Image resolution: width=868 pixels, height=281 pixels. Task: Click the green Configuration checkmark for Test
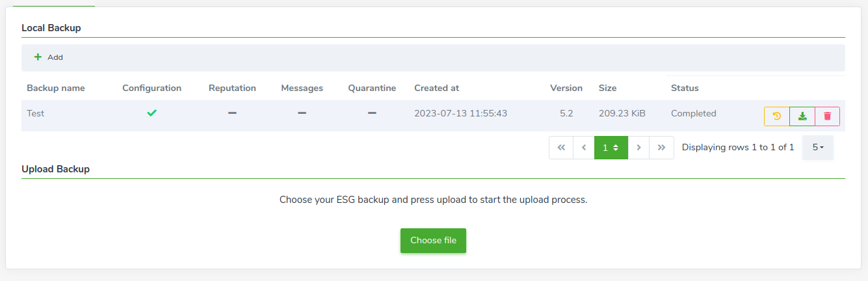coord(151,113)
